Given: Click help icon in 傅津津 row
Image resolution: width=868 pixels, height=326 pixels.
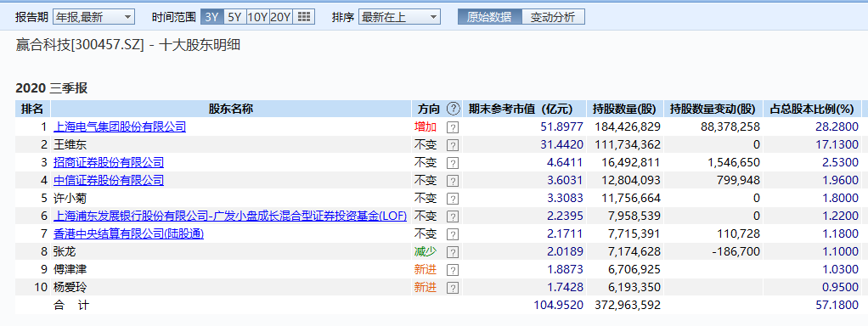Looking at the screenshot, I should pyautogui.click(x=453, y=270).
